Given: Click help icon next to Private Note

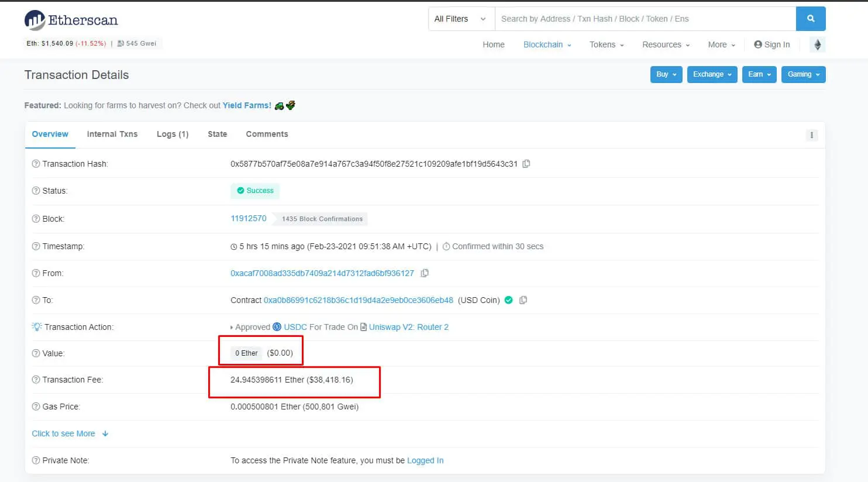Looking at the screenshot, I should [36, 460].
